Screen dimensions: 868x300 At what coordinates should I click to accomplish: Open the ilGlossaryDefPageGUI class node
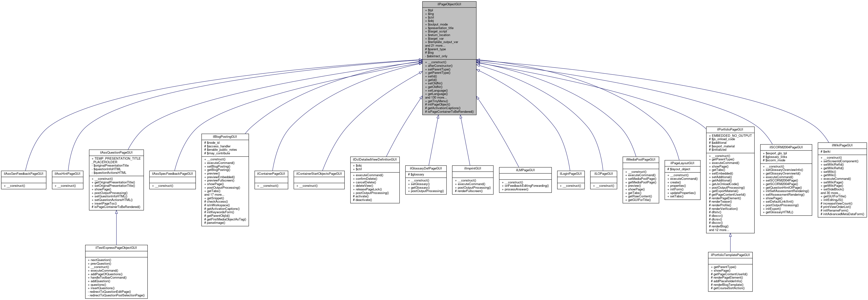pyautogui.click(x=426, y=180)
